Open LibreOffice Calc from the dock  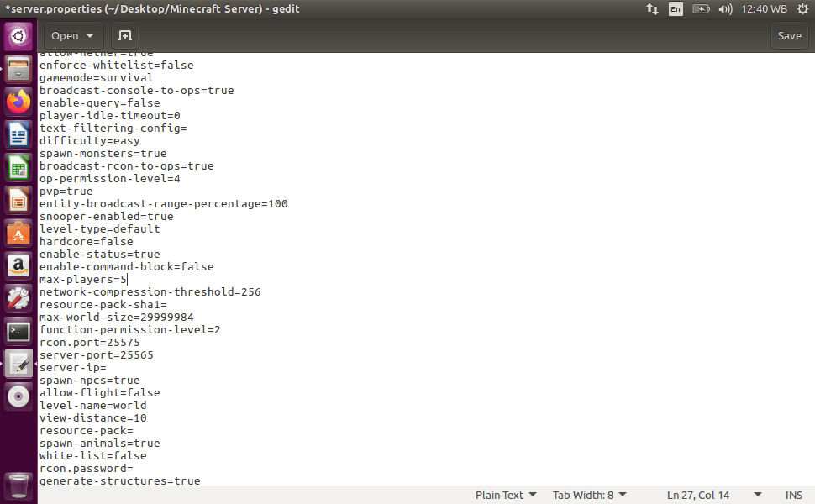point(18,167)
